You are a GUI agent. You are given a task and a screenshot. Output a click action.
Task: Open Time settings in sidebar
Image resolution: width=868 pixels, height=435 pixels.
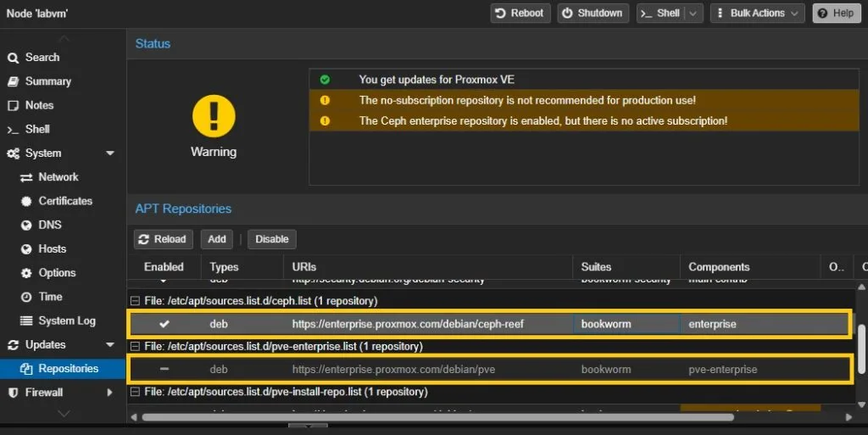point(50,297)
